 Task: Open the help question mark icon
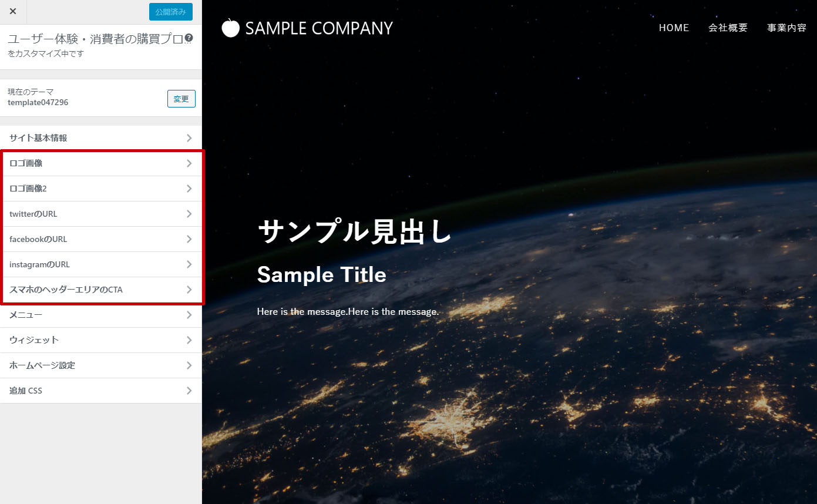coord(189,39)
